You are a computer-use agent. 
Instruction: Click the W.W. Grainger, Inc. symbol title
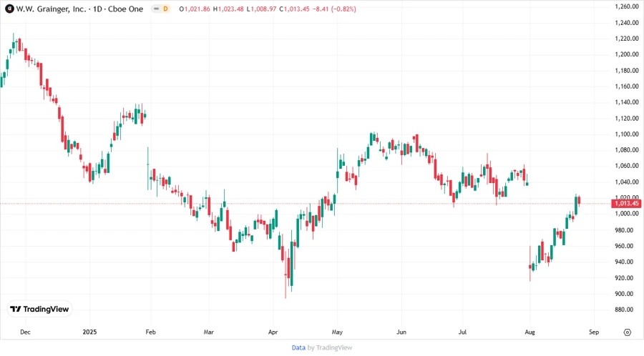[x=79, y=9]
